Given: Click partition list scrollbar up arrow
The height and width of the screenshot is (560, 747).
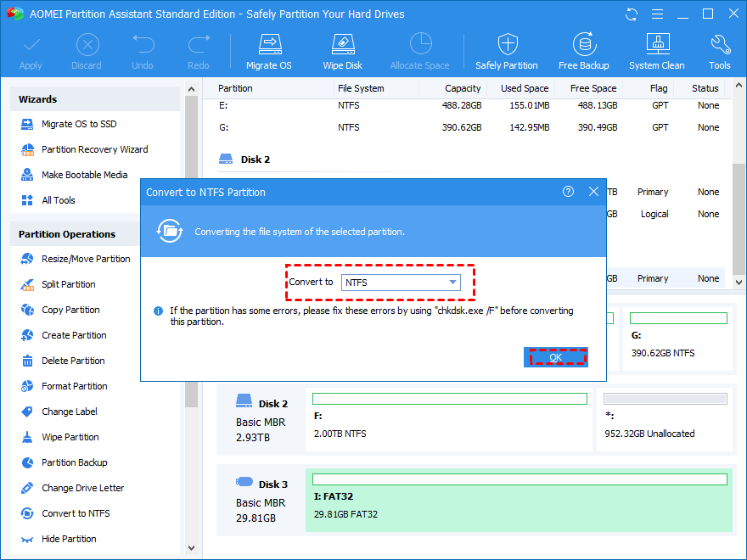Looking at the screenshot, I should pos(739,87).
